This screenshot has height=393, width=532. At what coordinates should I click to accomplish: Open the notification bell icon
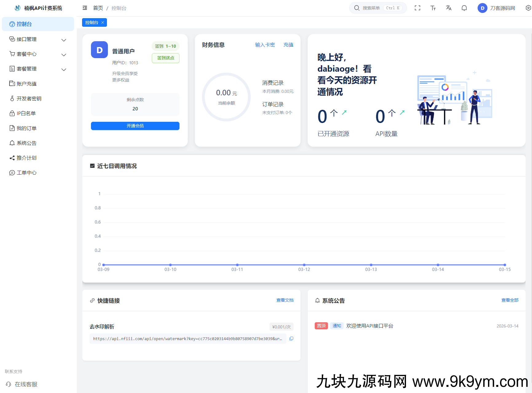point(464,8)
